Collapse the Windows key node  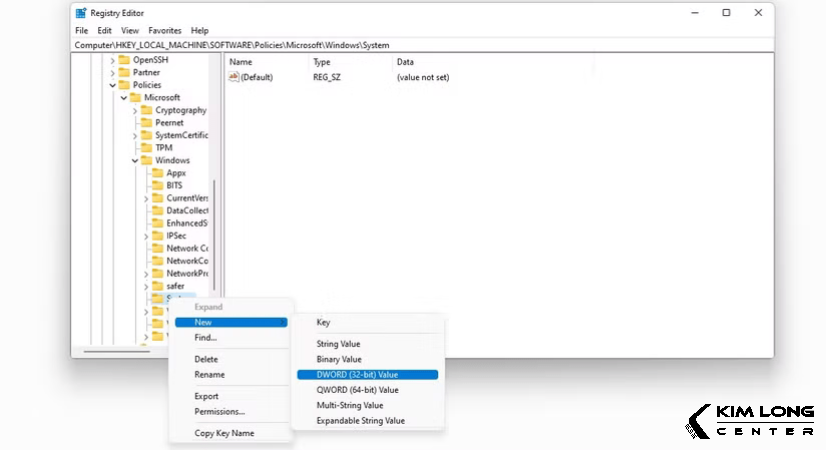click(134, 160)
